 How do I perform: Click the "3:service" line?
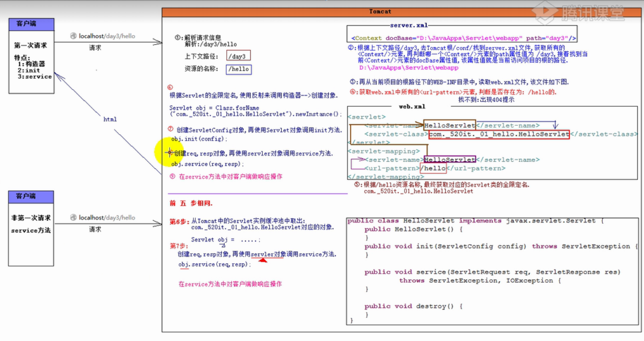tap(35, 76)
